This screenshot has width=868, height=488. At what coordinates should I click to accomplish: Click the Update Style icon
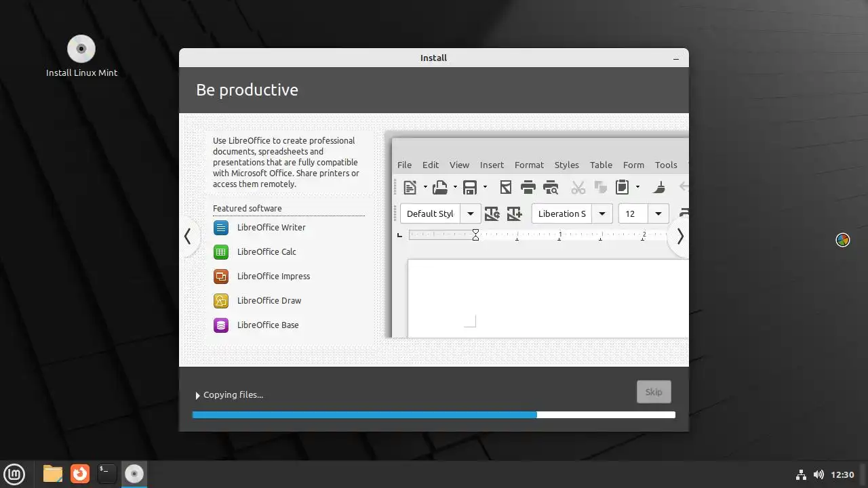pyautogui.click(x=492, y=213)
